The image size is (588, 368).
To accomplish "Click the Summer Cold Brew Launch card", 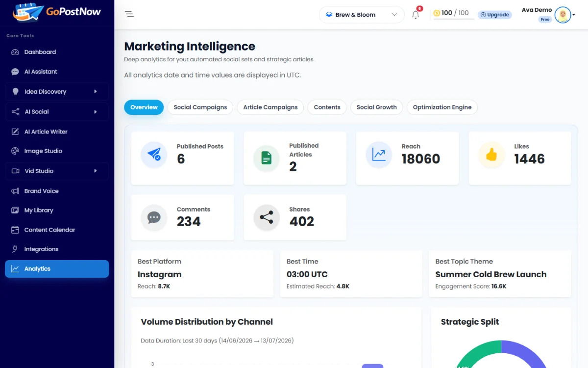I will tap(500, 274).
